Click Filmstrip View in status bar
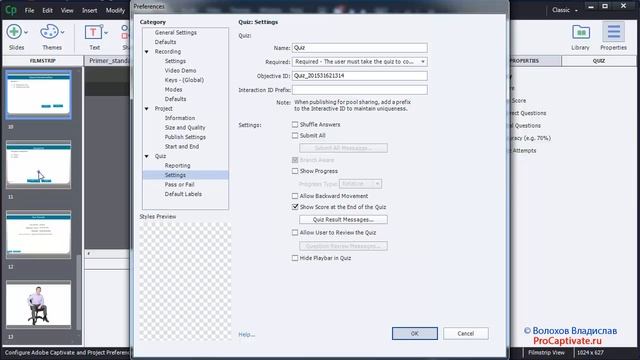The width and height of the screenshot is (640, 360). [x=546, y=353]
